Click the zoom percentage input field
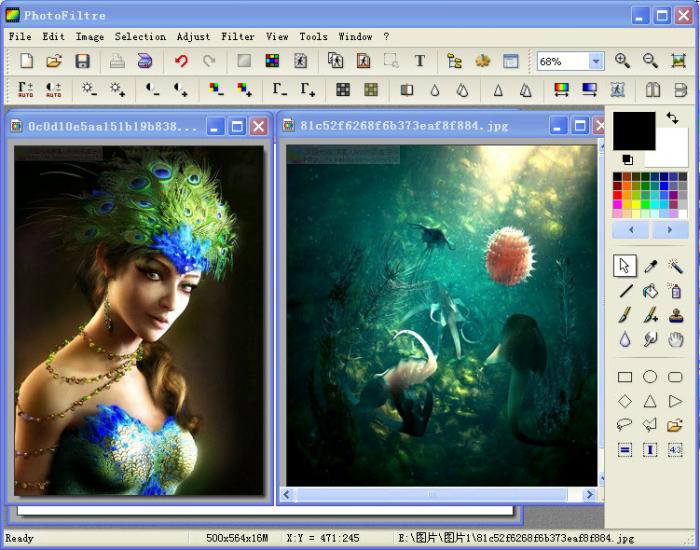 tap(562, 61)
